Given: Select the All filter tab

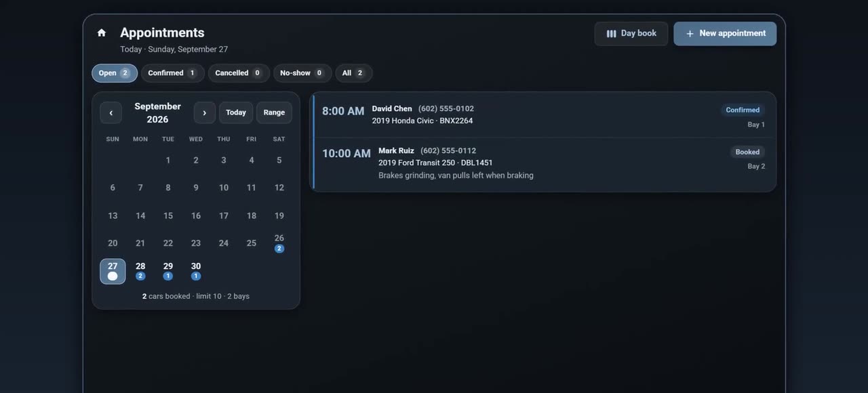Looking at the screenshot, I should [x=354, y=73].
